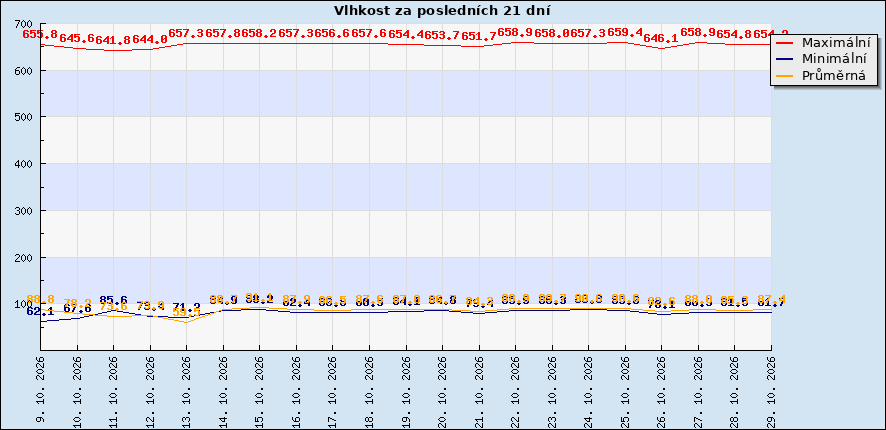
Task: Click the maximum value label 654.4
Action: (406, 34)
